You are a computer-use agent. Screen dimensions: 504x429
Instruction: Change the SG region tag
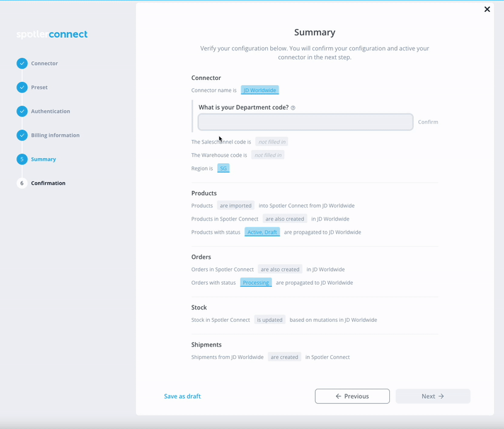[x=223, y=168]
